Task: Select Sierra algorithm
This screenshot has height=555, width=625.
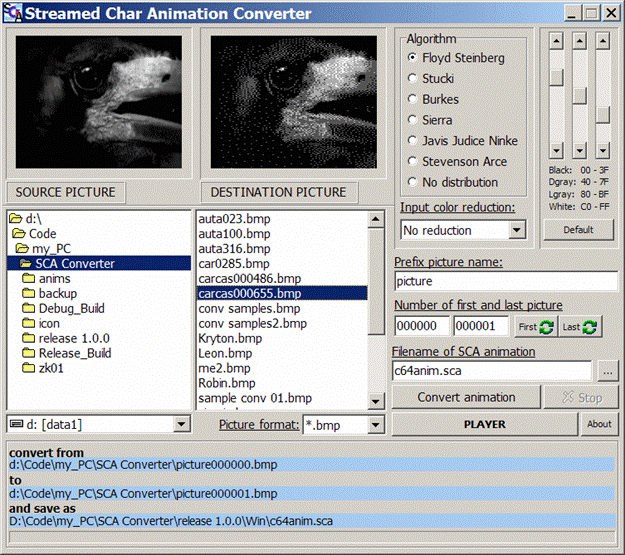Action: [430, 120]
